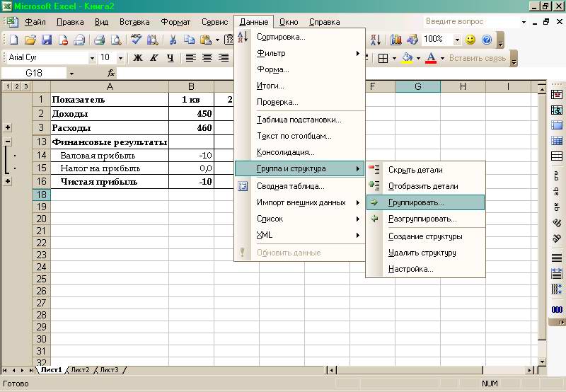566x392 pixels.
Task: Apply borders with the grid icon
Action: point(383,58)
